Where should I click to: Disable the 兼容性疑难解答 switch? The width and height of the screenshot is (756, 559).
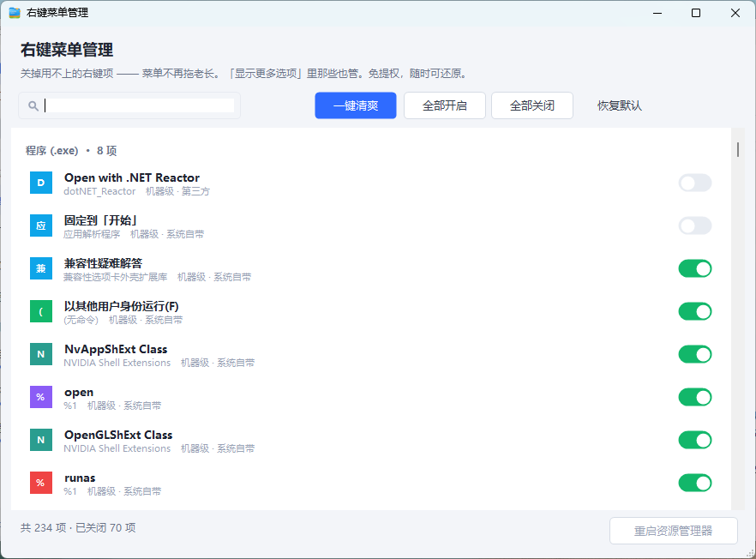point(695,268)
